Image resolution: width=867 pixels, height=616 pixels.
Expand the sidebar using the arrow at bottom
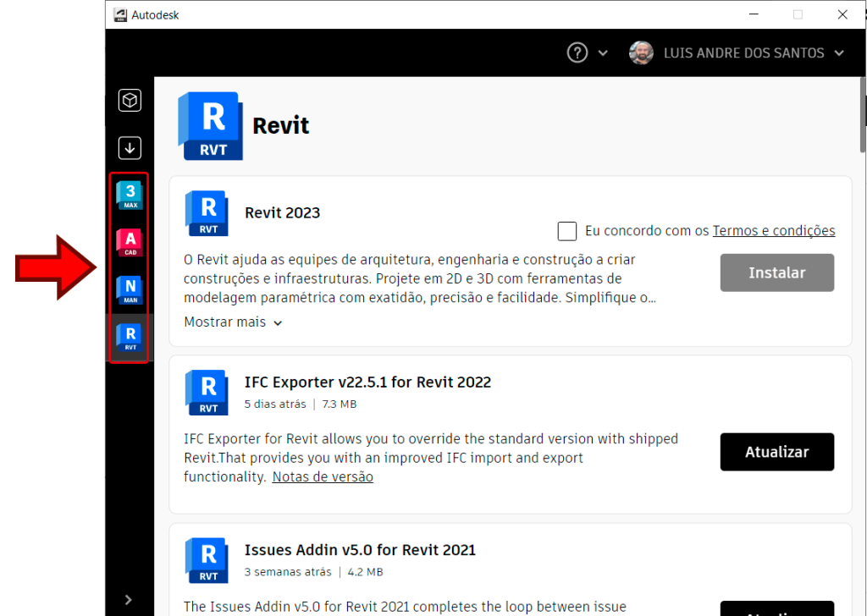tap(129, 599)
